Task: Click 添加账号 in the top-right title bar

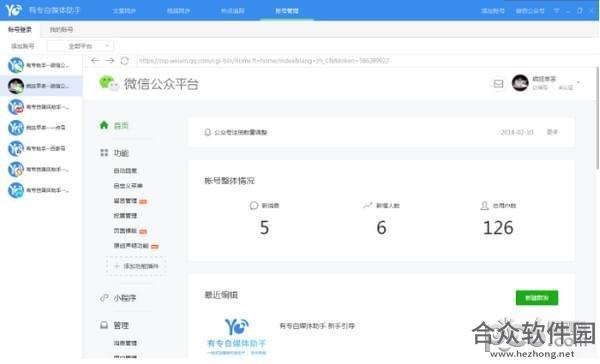Action: click(493, 11)
